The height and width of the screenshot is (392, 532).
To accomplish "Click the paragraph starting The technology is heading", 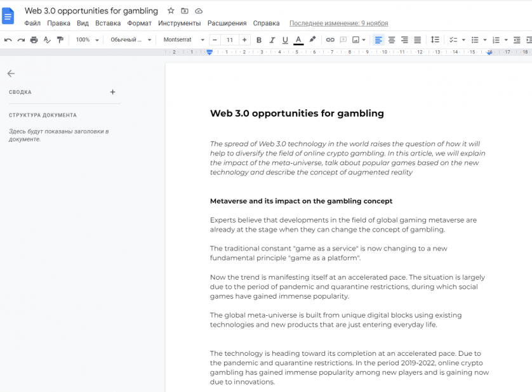I will 349,368.
